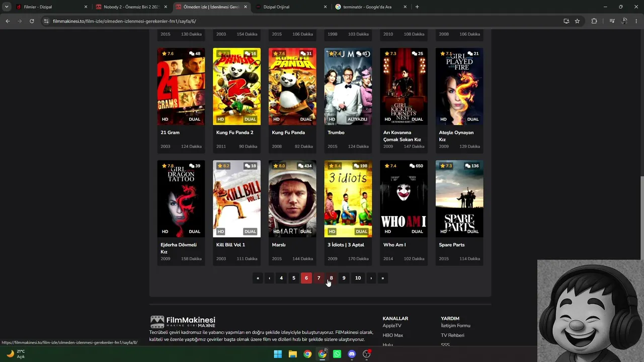Go to page 5
The image size is (644, 362).
click(294, 278)
